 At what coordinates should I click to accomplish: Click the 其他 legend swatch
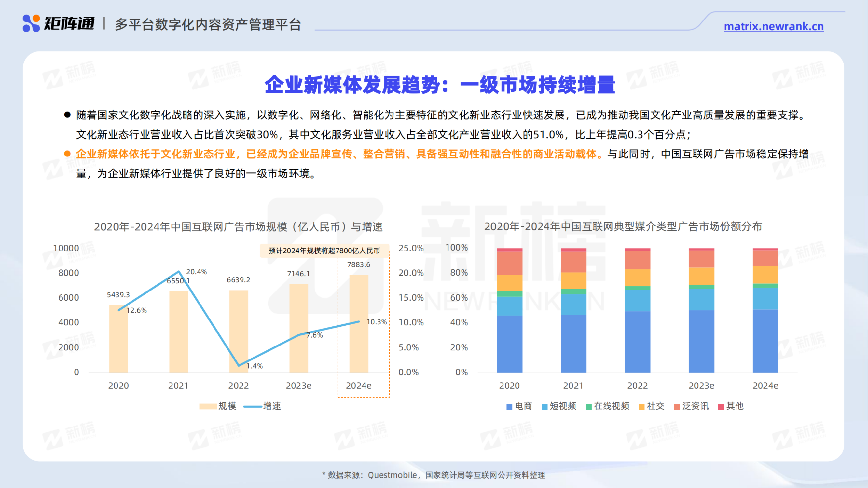(x=721, y=406)
